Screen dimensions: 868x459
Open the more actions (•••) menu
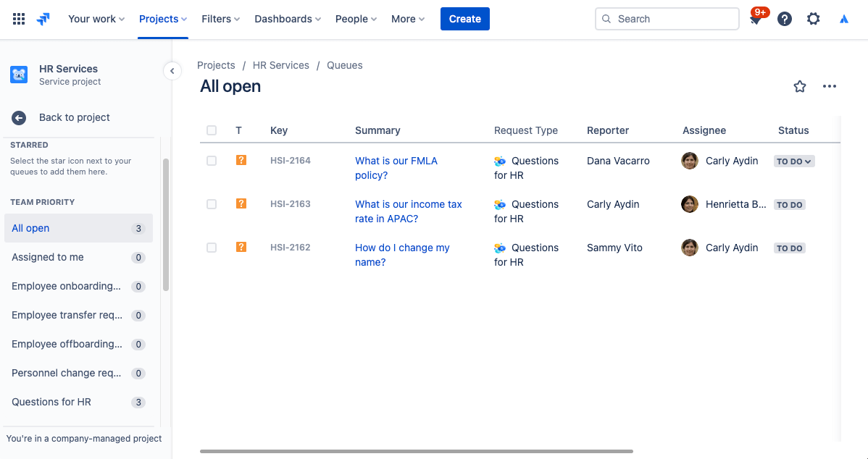[x=830, y=86]
